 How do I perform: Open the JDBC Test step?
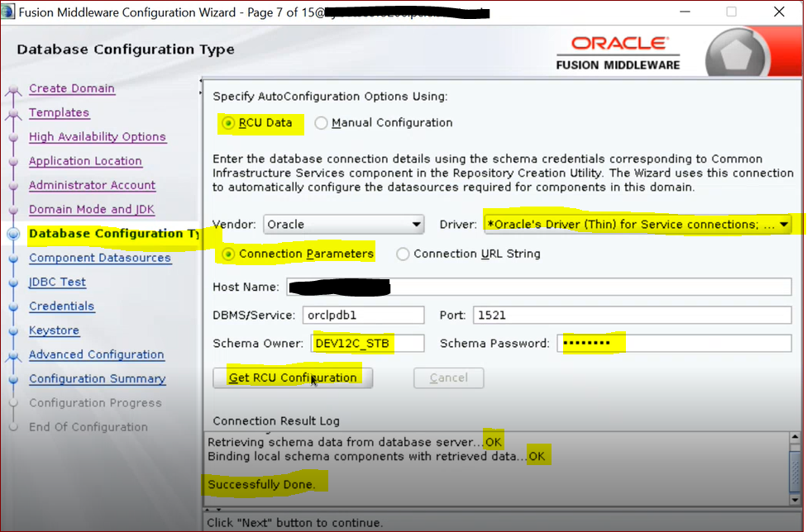coord(57,282)
